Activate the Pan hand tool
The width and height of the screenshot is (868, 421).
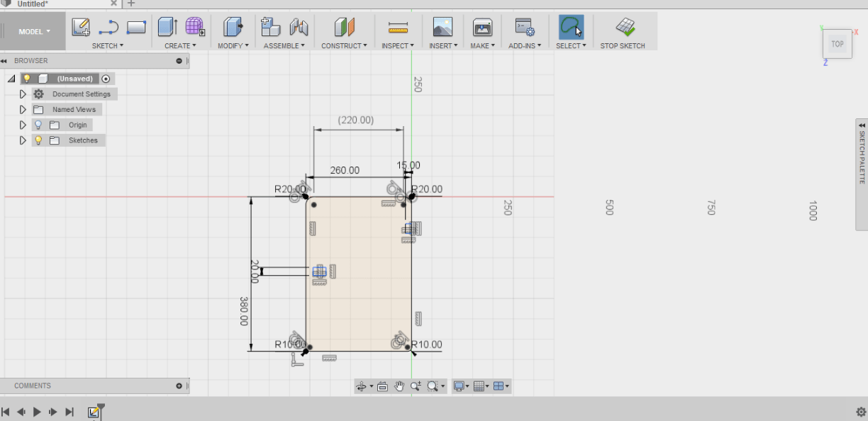click(x=399, y=386)
